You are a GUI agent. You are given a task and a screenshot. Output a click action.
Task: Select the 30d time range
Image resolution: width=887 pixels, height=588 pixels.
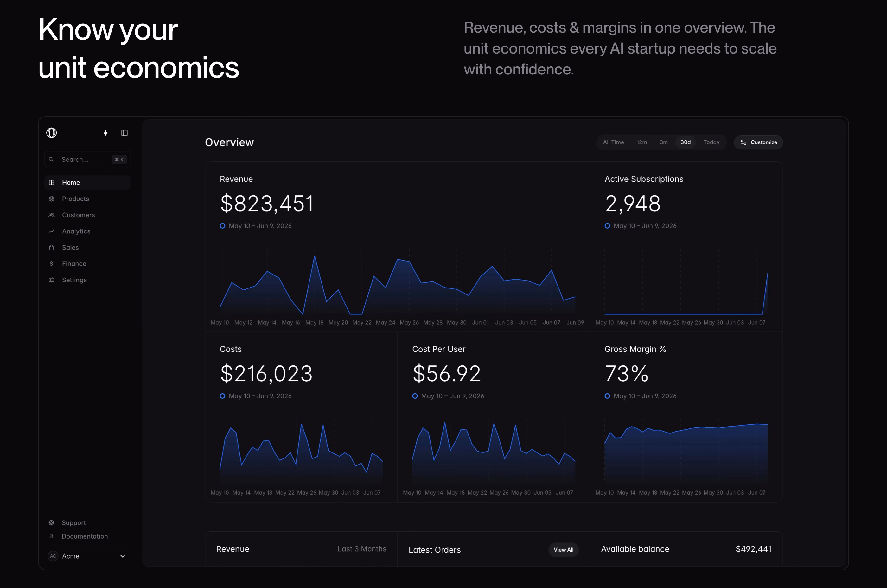click(686, 142)
